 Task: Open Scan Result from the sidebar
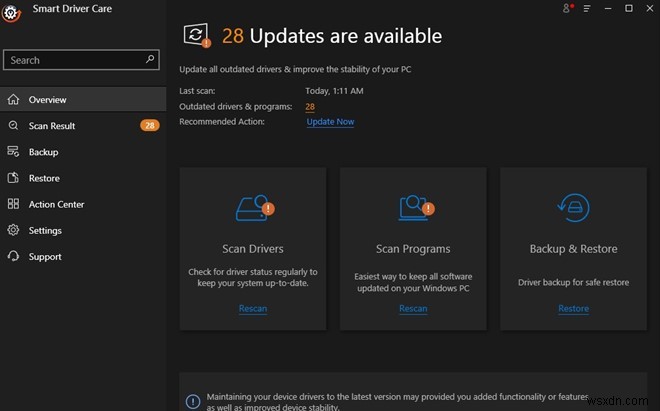52,126
